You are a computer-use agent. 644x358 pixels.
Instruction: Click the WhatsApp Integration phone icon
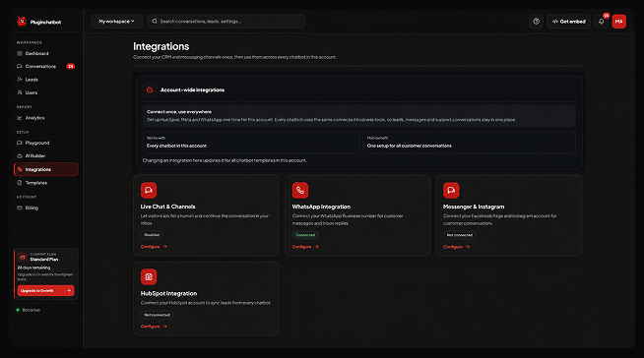click(x=300, y=190)
